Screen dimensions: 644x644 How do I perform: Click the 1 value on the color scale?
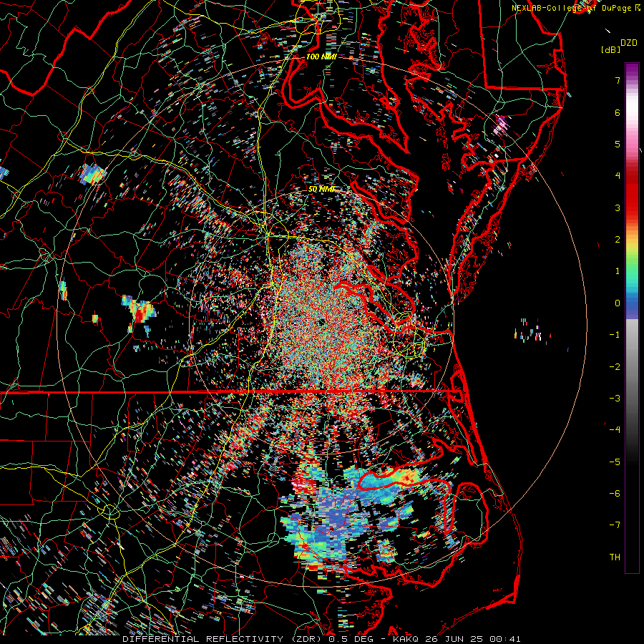pyautogui.click(x=618, y=271)
